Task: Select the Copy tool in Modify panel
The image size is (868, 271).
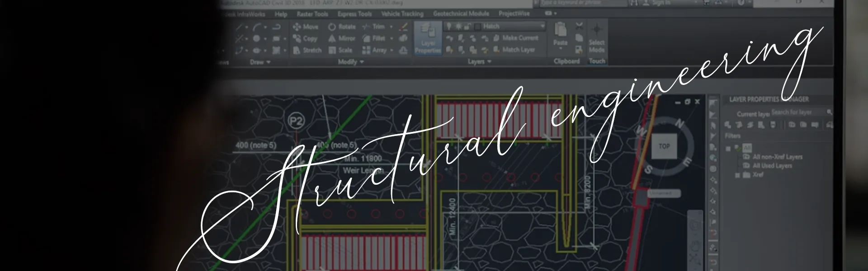Action: [x=305, y=38]
